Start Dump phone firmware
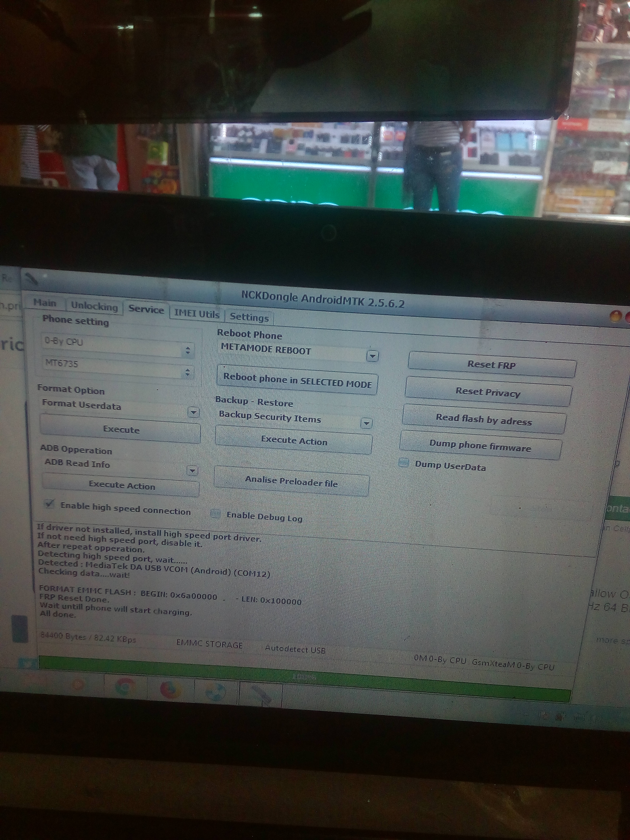 [480, 446]
